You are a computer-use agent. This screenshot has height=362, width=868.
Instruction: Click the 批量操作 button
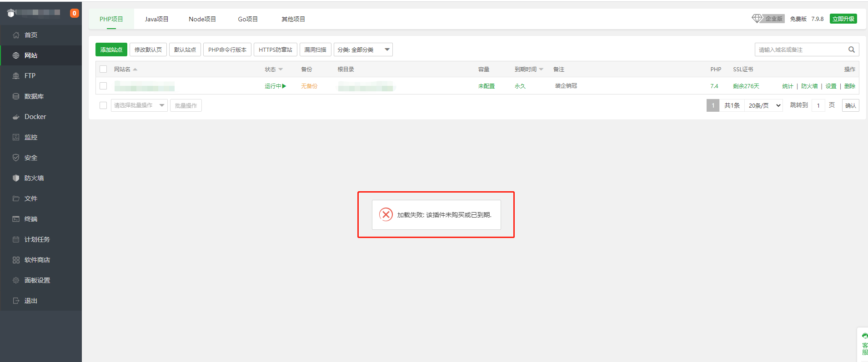186,105
